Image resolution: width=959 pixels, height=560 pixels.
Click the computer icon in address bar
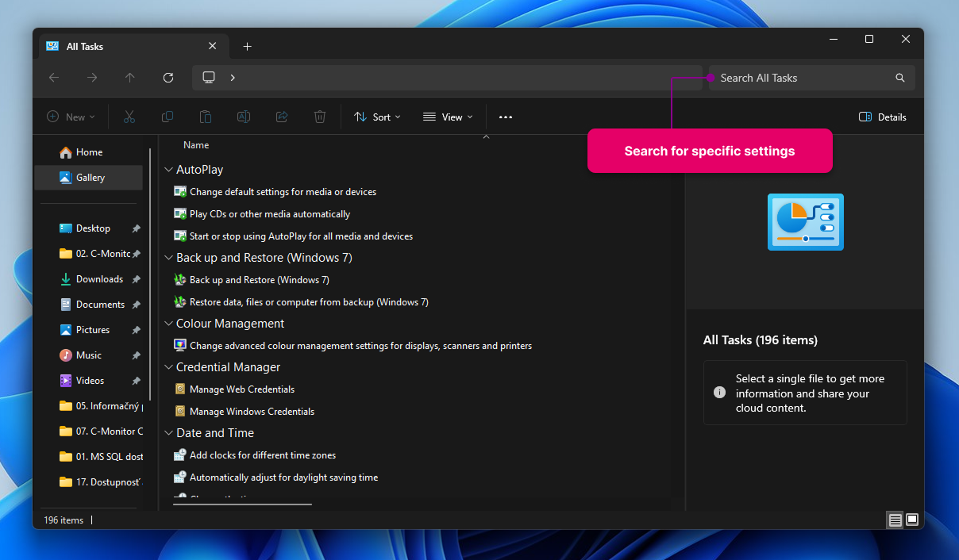(209, 78)
